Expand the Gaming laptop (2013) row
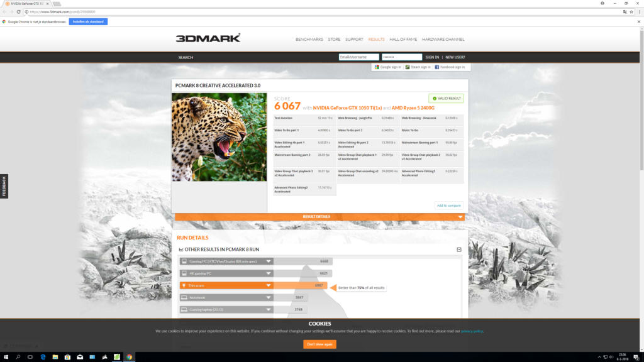Viewport: 644px width, 362px height. coord(268,310)
